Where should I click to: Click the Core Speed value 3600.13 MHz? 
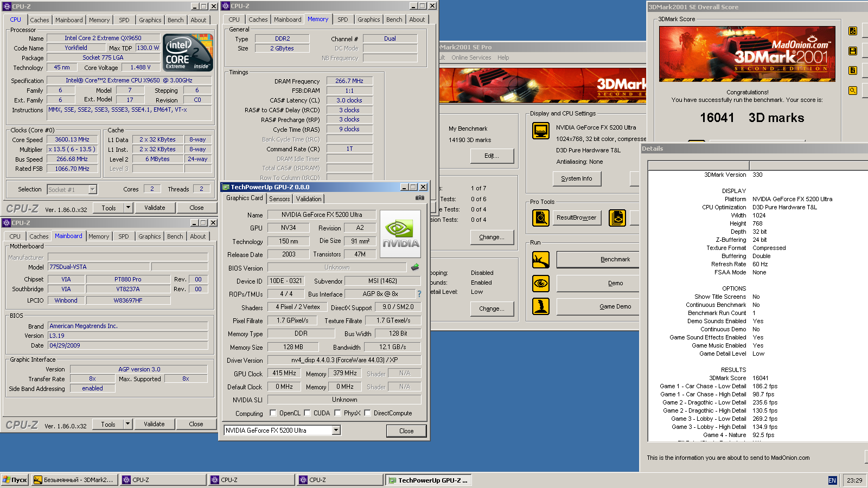click(x=72, y=139)
